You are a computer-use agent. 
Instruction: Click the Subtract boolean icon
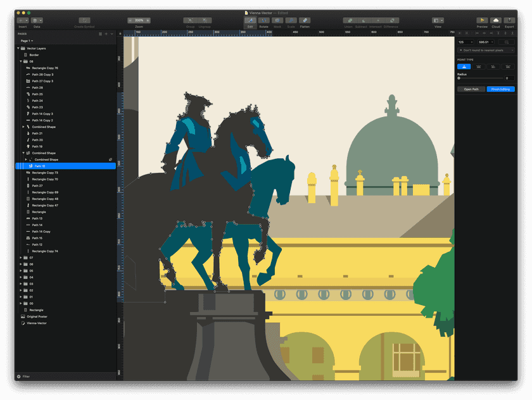pyautogui.click(x=364, y=20)
